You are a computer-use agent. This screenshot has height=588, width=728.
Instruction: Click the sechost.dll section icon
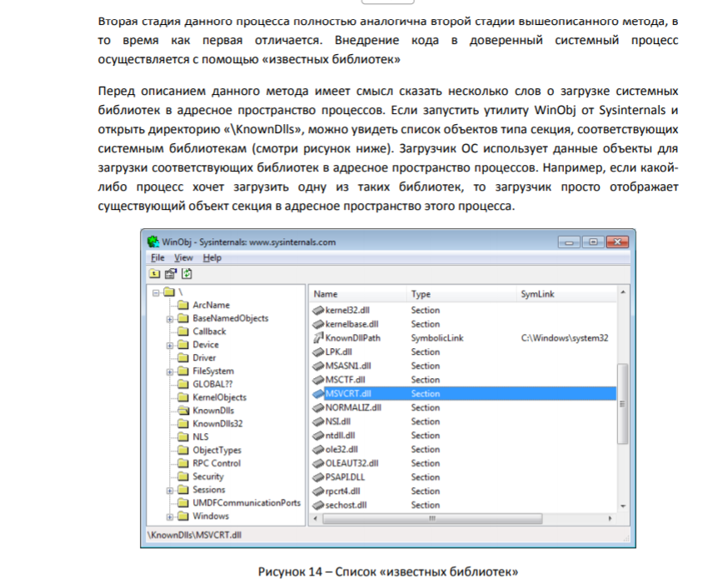click(x=318, y=505)
